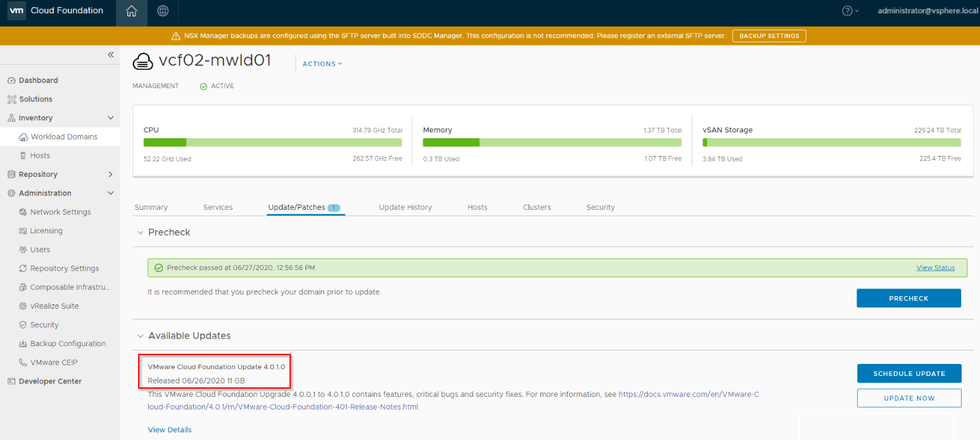The height and width of the screenshot is (440, 980).
Task: Click the Users people icon
Action: (23, 250)
